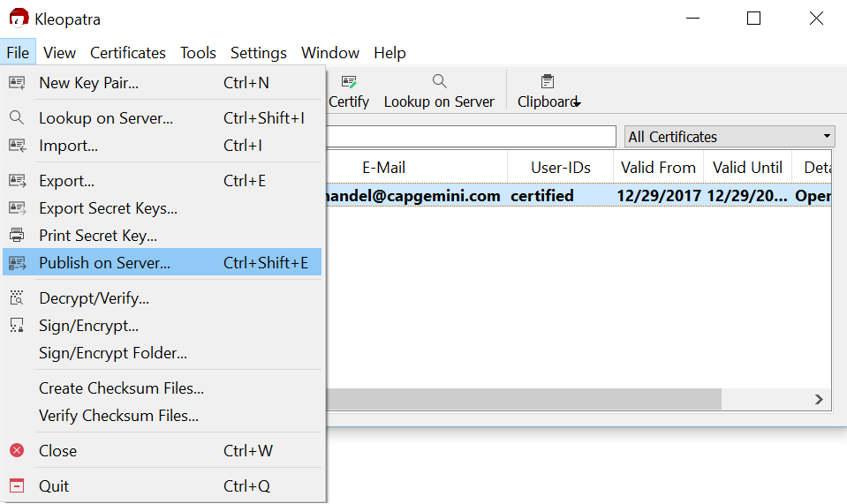The image size is (847, 504).
Task: Click the Decrypt/Verify menu icon
Action: pos(17,298)
